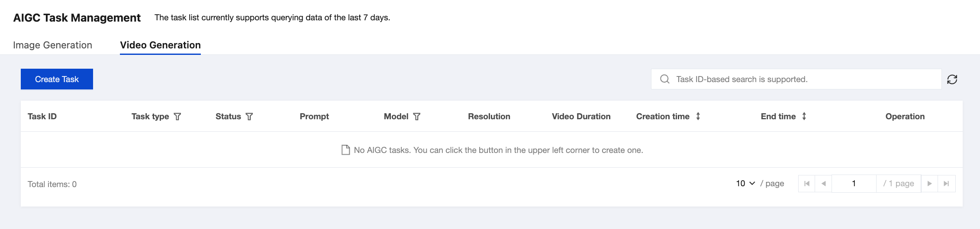
Task: Open the Task type filter icon
Action: (177, 117)
